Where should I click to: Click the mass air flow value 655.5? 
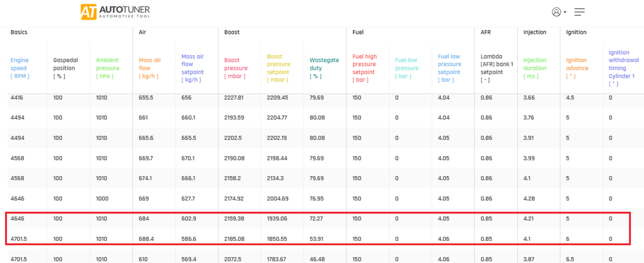[146, 98]
